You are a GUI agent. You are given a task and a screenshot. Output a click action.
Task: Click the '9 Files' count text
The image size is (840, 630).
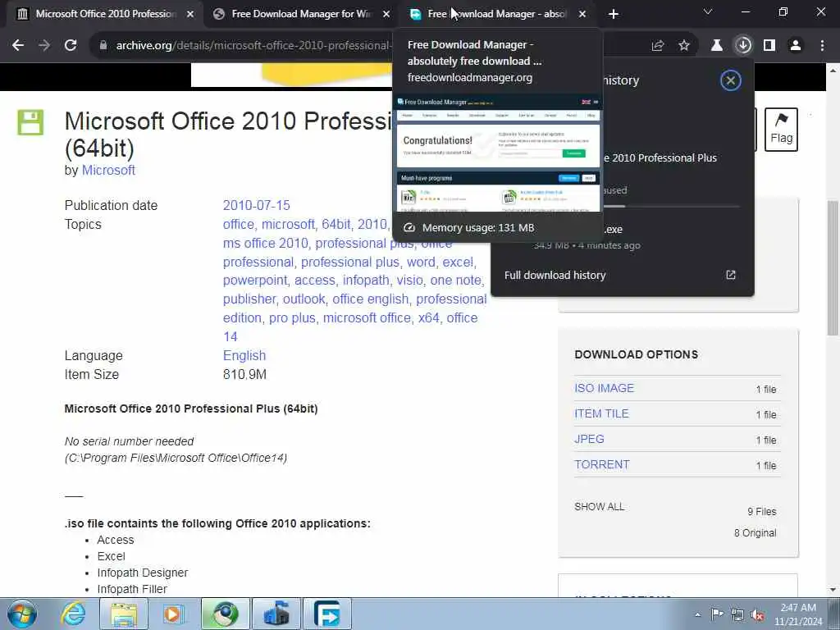click(x=762, y=512)
